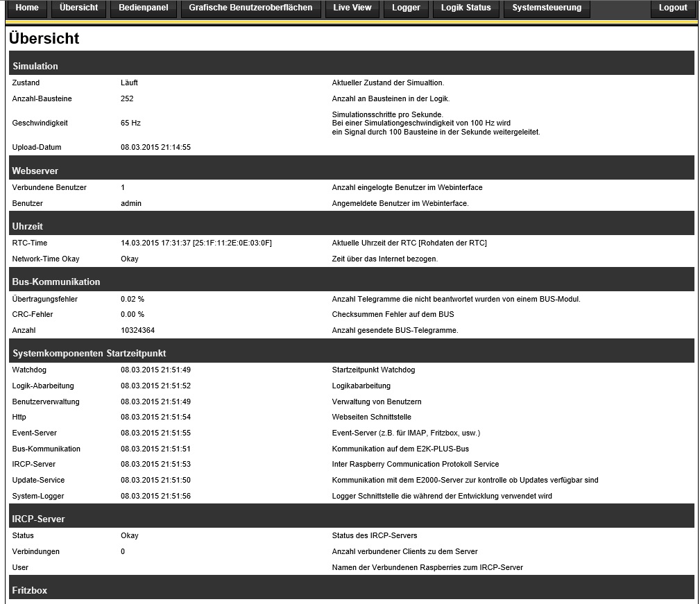Select the Webserver section header
The image size is (700, 604).
coord(351,171)
